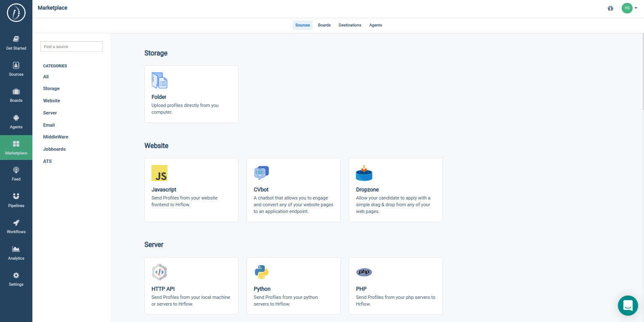Switch to the Boards tab
Screen dimensions: 644x322
pyautogui.click(x=324, y=25)
